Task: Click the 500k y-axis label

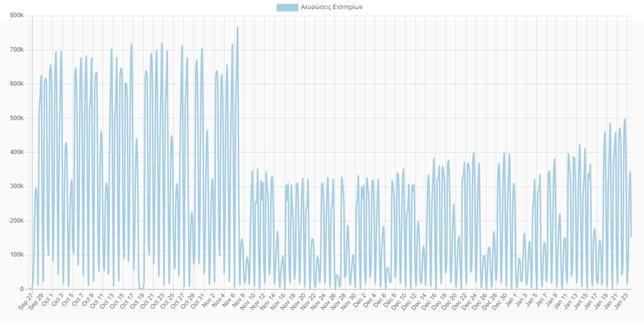Action: coord(17,118)
